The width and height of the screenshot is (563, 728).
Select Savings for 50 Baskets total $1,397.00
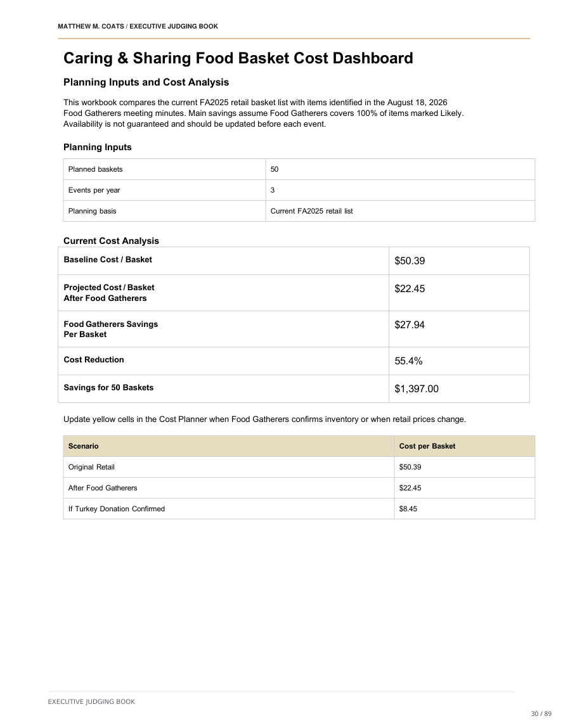[x=417, y=389]
